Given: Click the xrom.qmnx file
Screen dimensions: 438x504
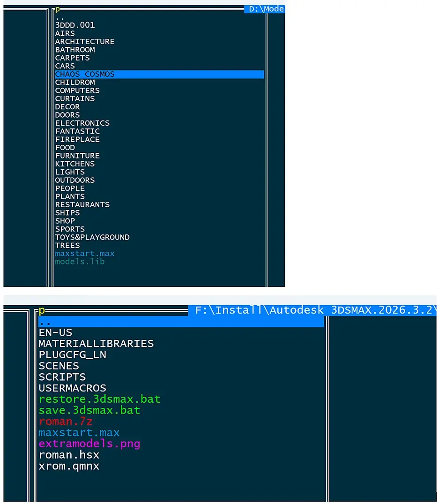Looking at the screenshot, I should click(x=69, y=466).
